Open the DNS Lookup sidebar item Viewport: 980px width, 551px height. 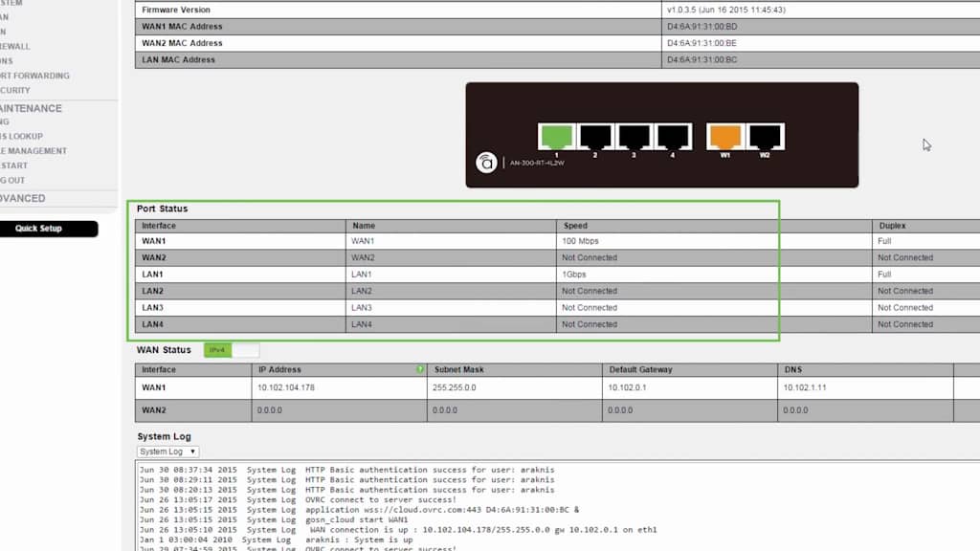tap(21, 136)
